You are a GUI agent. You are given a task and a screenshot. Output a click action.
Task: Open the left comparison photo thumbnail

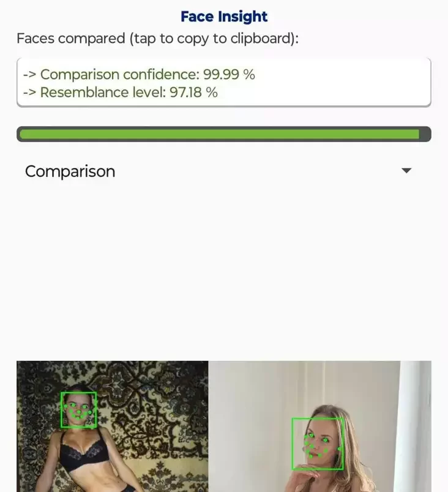pyautogui.click(x=113, y=426)
